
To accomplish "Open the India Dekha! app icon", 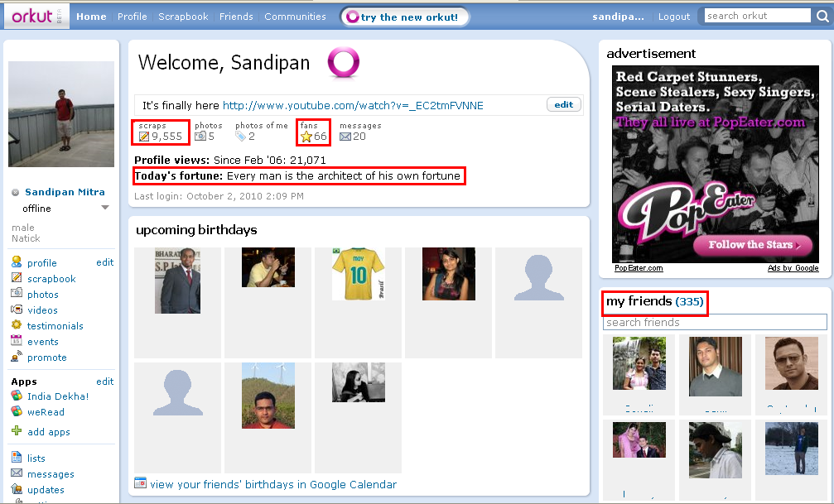I will click(x=17, y=396).
